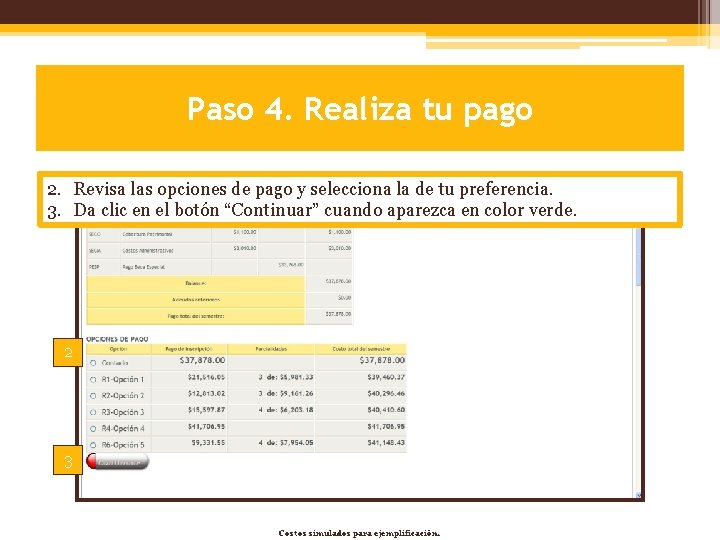Image resolution: width=720 pixels, height=540 pixels.
Task: Click the total cost $40,296.46 for Opción 2
Action: point(386,394)
